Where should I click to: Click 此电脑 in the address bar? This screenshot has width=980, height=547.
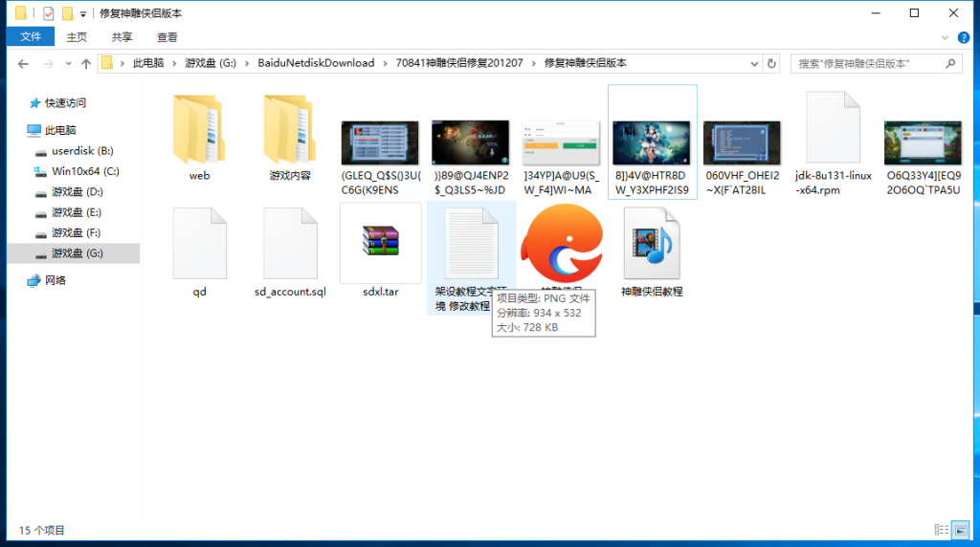(x=148, y=63)
